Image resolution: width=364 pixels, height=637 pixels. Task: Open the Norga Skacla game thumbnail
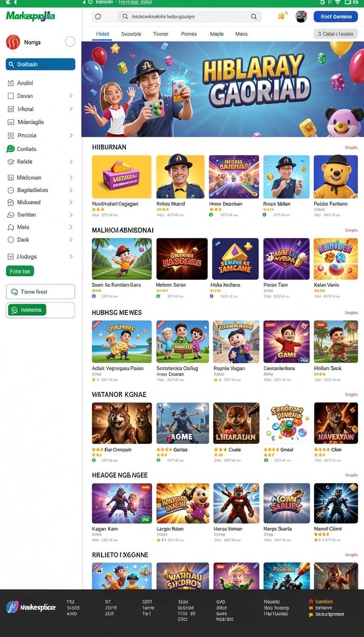286,503
